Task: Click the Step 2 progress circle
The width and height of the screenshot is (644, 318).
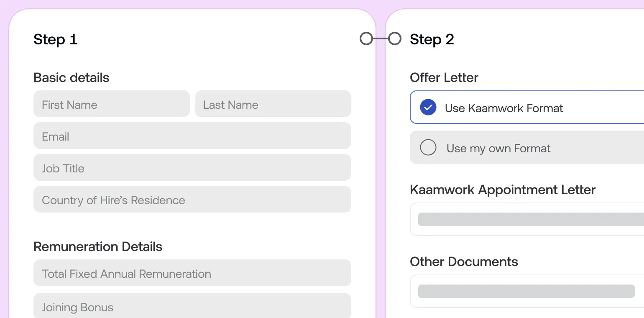Action: click(394, 38)
